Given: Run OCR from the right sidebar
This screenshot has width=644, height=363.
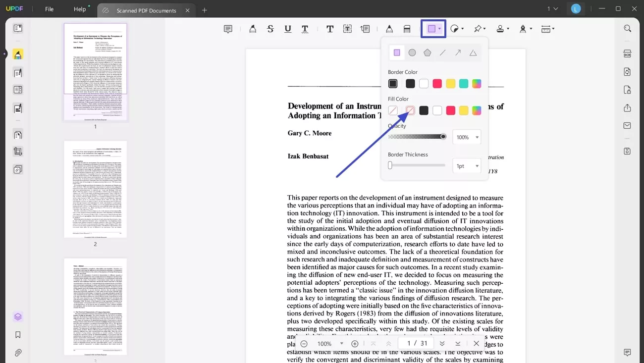Looking at the screenshot, I should coord(628,53).
